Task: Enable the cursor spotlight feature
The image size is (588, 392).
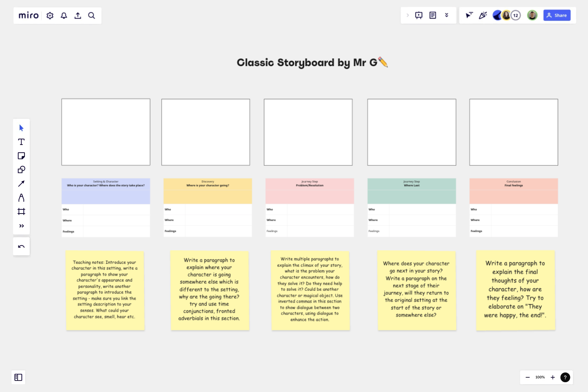Action: tap(469, 15)
